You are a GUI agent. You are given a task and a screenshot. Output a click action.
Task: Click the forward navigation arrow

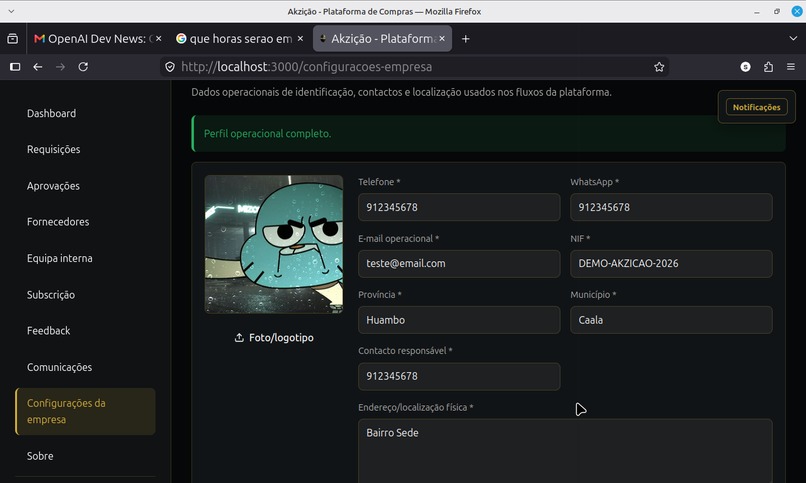(x=60, y=67)
